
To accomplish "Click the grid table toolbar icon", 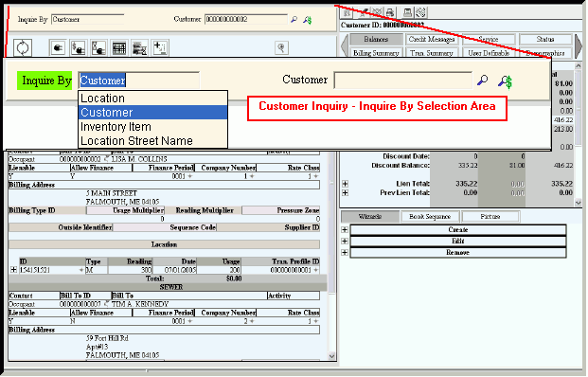I will (119, 48).
